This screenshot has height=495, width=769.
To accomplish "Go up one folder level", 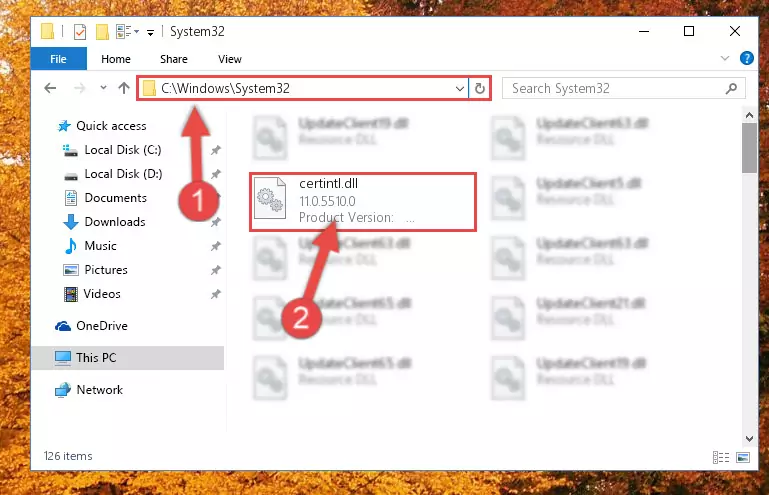I will coord(124,88).
